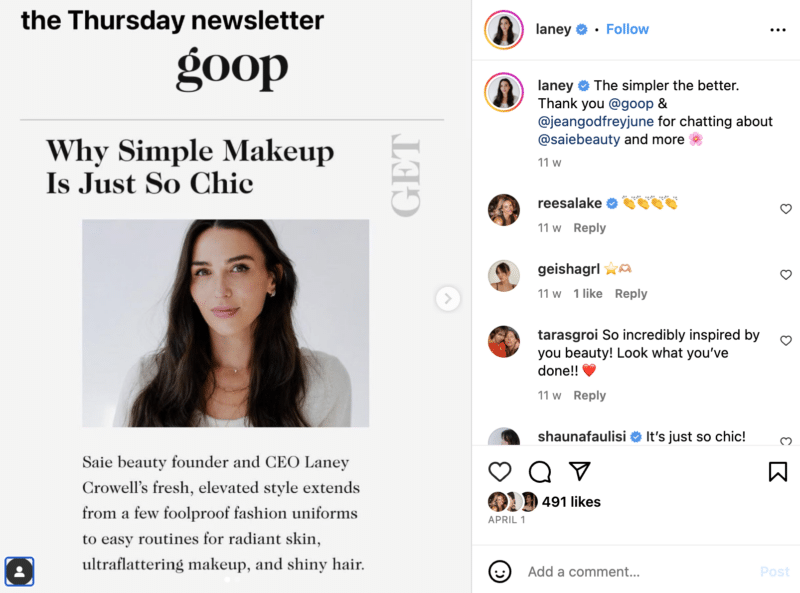
Task: Save post with bookmark icon
Action: [x=778, y=472]
